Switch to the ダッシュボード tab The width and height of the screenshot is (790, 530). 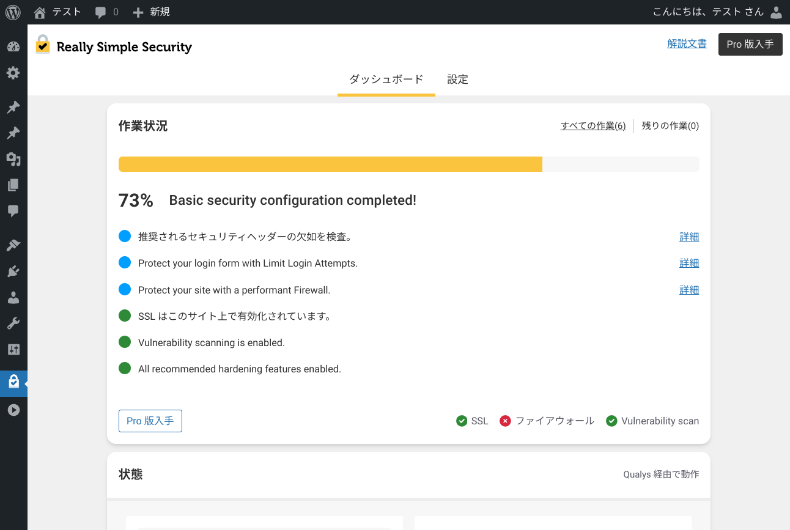coord(386,79)
